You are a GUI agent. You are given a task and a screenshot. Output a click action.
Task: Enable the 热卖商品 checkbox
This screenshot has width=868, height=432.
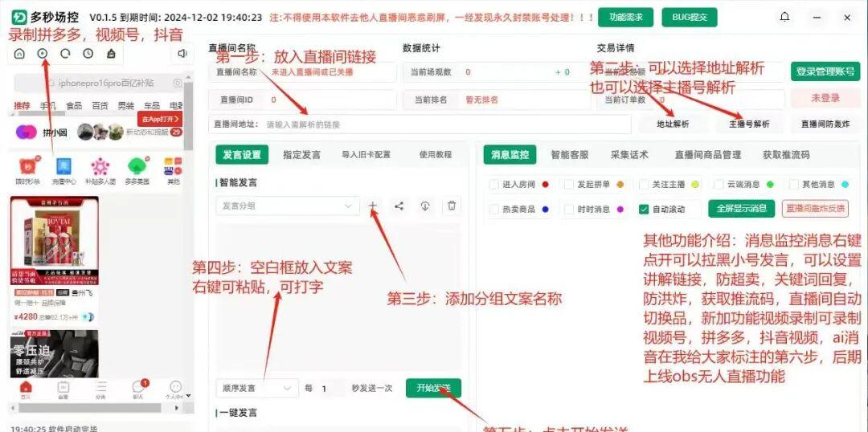pos(493,209)
